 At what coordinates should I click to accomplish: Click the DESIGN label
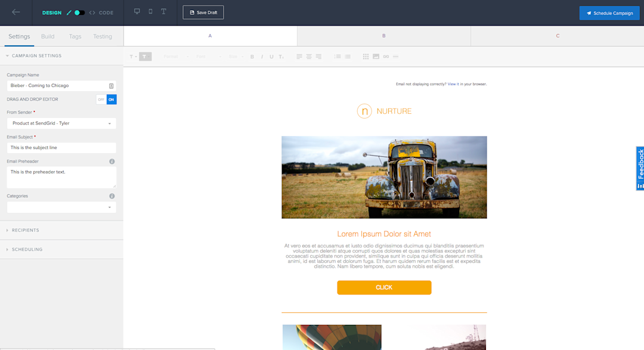(52, 13)
